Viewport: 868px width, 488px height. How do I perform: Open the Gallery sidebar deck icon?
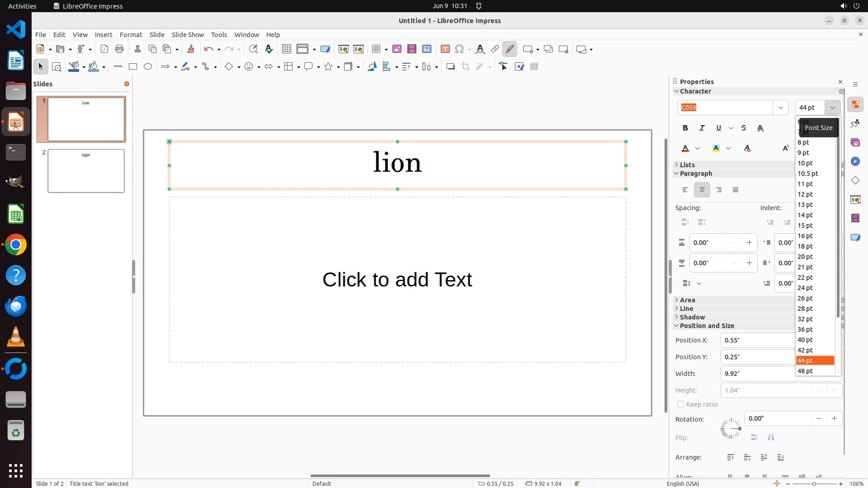(x=855, y=143)
